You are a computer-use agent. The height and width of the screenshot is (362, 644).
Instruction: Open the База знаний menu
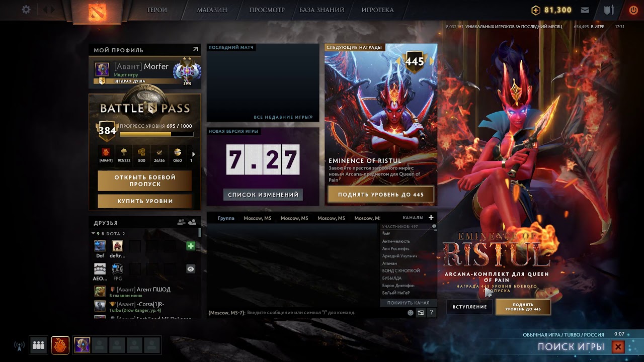[x=322, y=10]
